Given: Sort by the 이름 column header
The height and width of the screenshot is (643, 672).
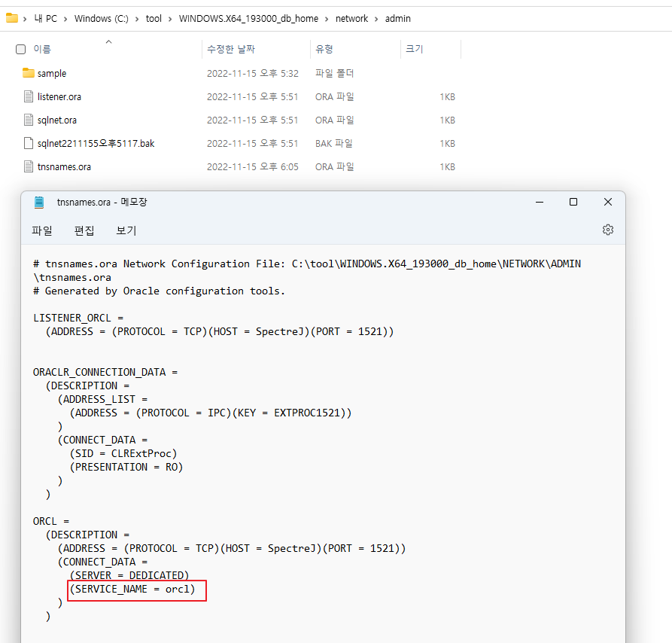Looking at the screenshot, I should [42, 49].
